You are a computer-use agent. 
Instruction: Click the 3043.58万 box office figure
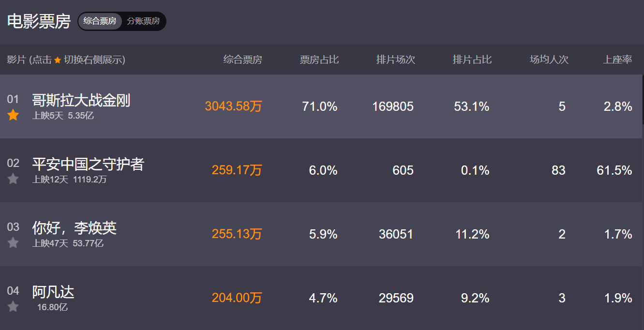(x=233, y=106)
